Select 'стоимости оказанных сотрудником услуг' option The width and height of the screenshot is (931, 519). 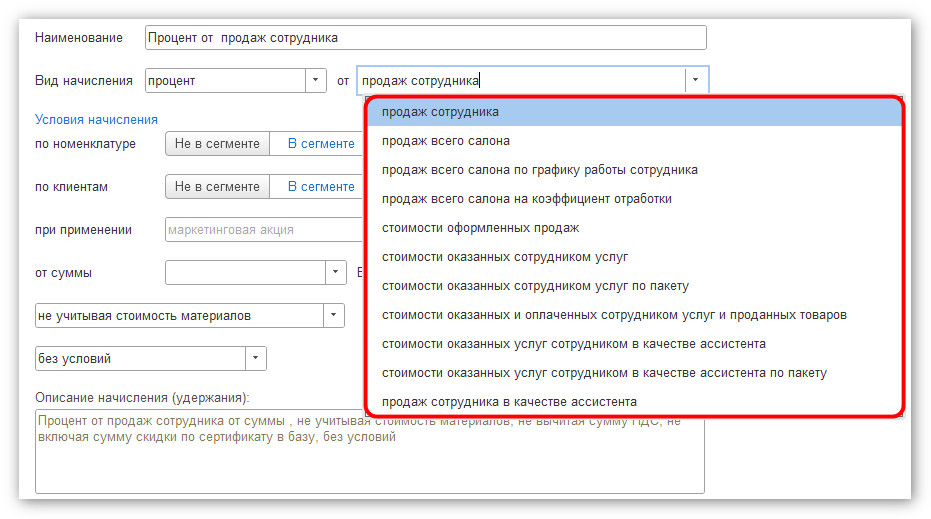(634, 257)
